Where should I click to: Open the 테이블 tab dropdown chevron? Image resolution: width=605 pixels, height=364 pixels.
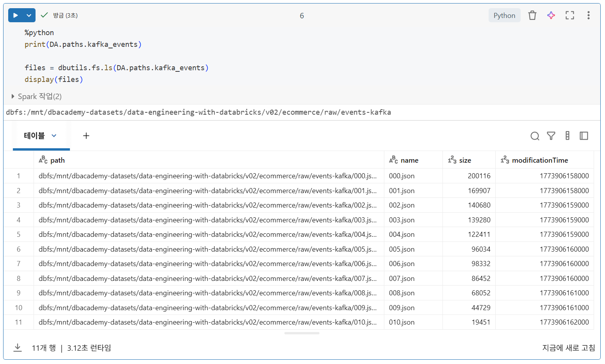tap(54, 136)
